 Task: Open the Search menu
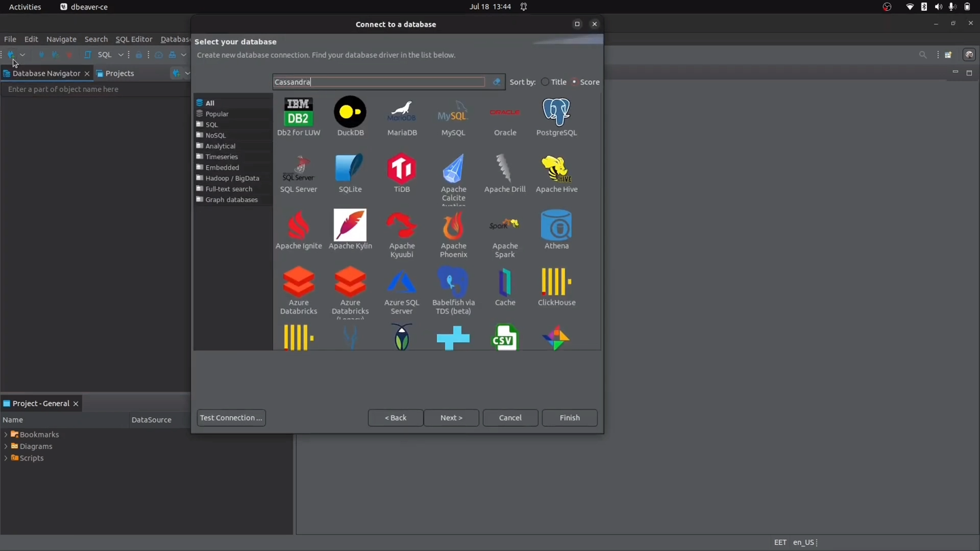click(x=96, y=39)
